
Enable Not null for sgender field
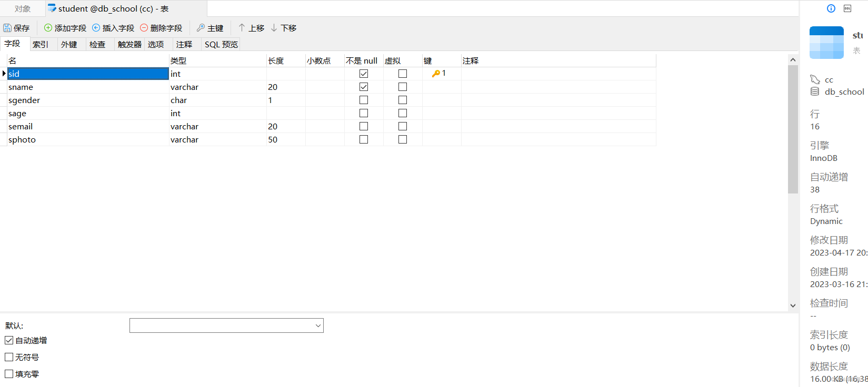[x=364, y=100]
